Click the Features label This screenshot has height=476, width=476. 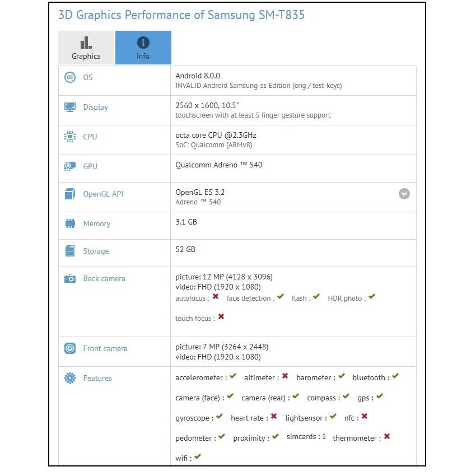tap(97, 378)
